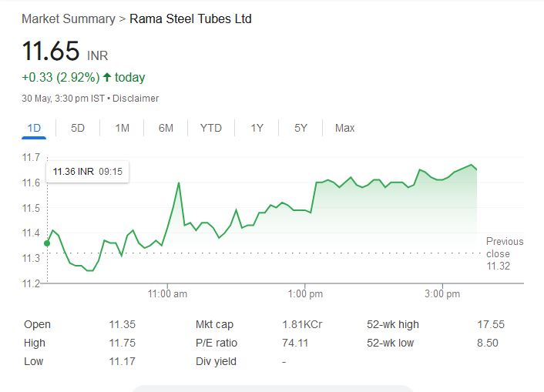Open the Market Summary breadcrumb link

click(68, 18)
